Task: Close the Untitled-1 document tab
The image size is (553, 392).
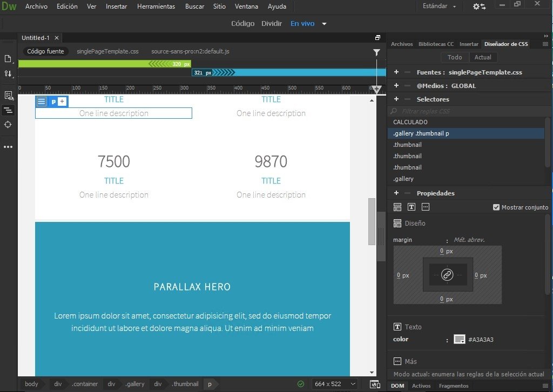Action: [56, 38]
